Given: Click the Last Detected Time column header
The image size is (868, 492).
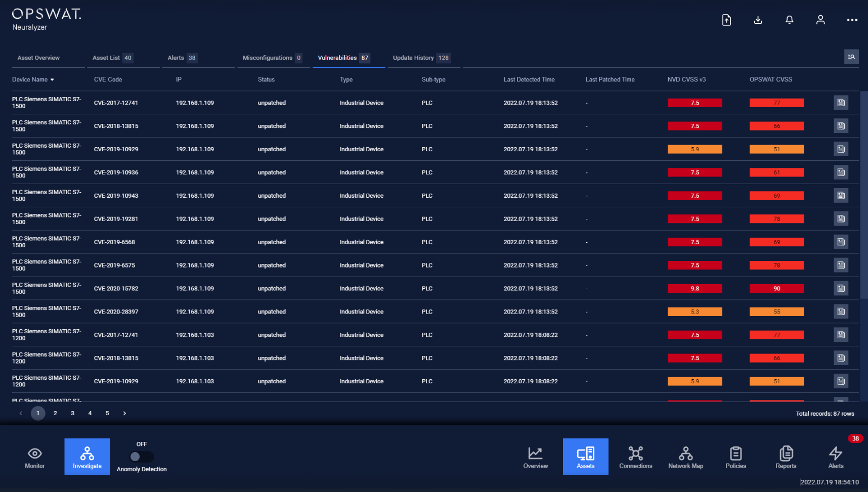Looking at the screenshot, I should click(x=529, y=80).
